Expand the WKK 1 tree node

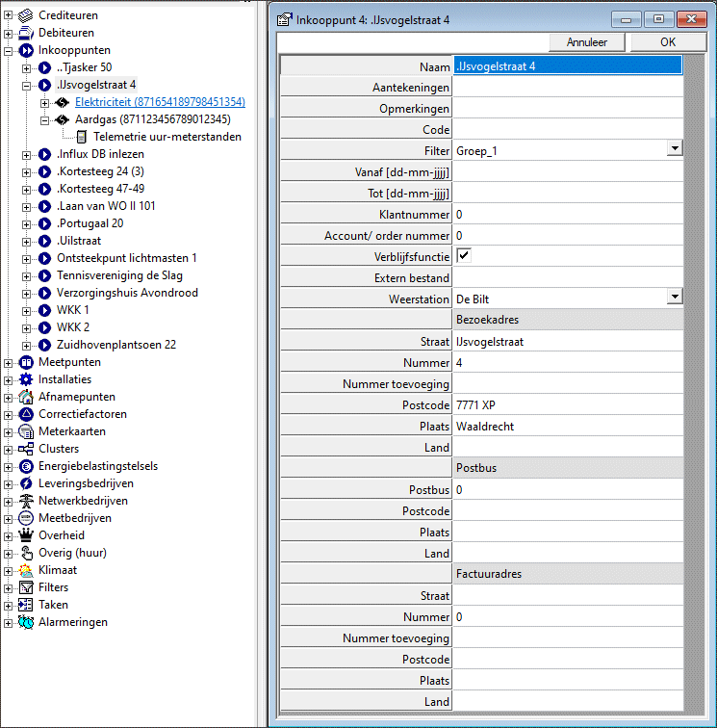click(26, 310)
